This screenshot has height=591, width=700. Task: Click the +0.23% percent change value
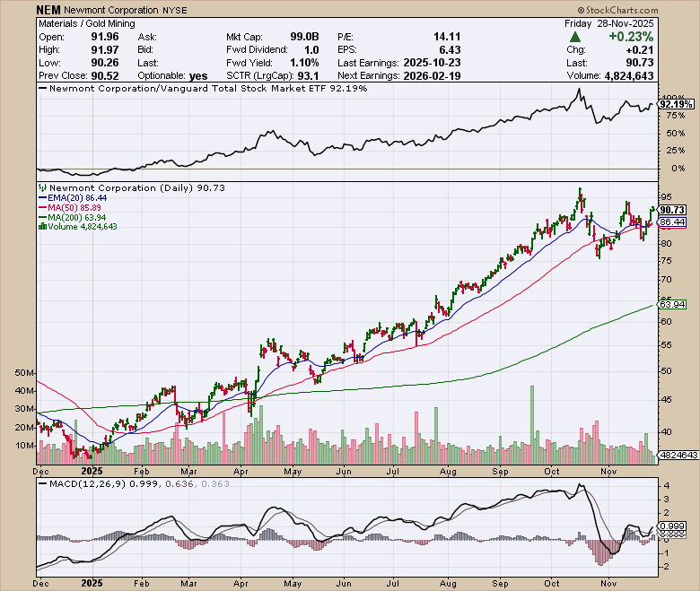[631, 37]
